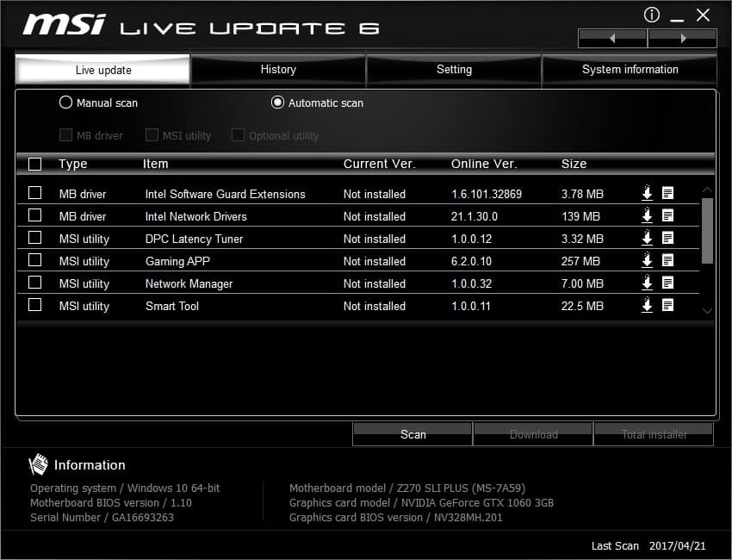Click Graphics card model GTX 1060 text
732x560 pixels.
click(421, 502)
